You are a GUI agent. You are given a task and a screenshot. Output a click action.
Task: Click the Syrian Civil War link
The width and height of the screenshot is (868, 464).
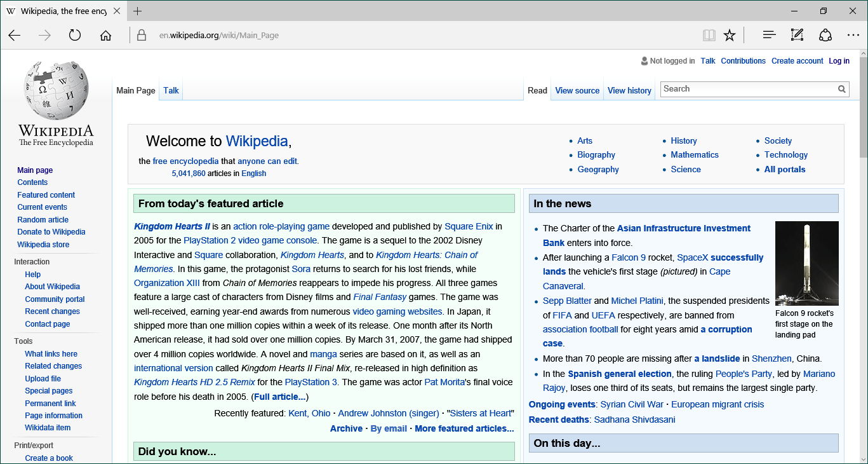click(x=632, y=405)
